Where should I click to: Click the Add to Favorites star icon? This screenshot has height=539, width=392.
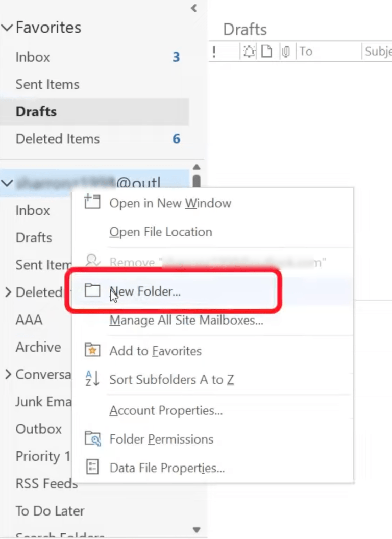92,350
